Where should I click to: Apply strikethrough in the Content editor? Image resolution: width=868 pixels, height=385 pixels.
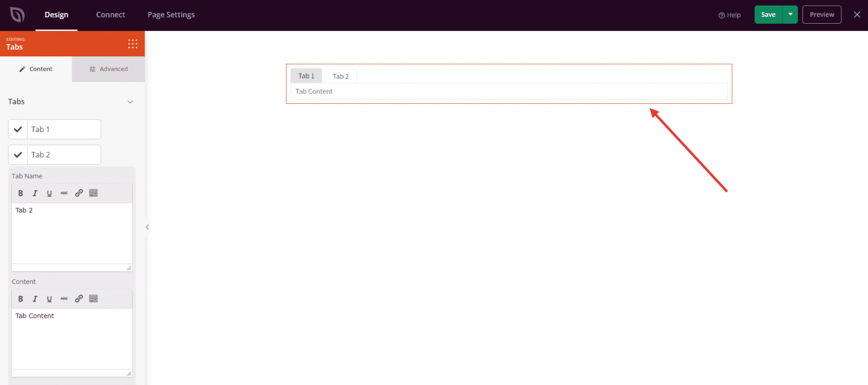point(64,299)
